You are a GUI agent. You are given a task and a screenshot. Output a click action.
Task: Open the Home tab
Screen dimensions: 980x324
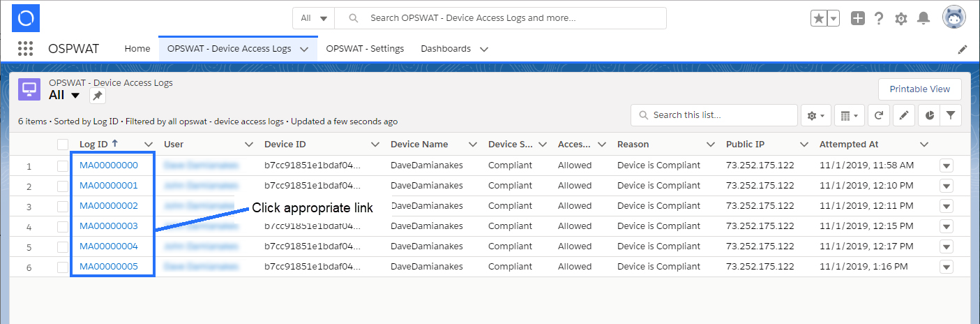pos(137,49)
